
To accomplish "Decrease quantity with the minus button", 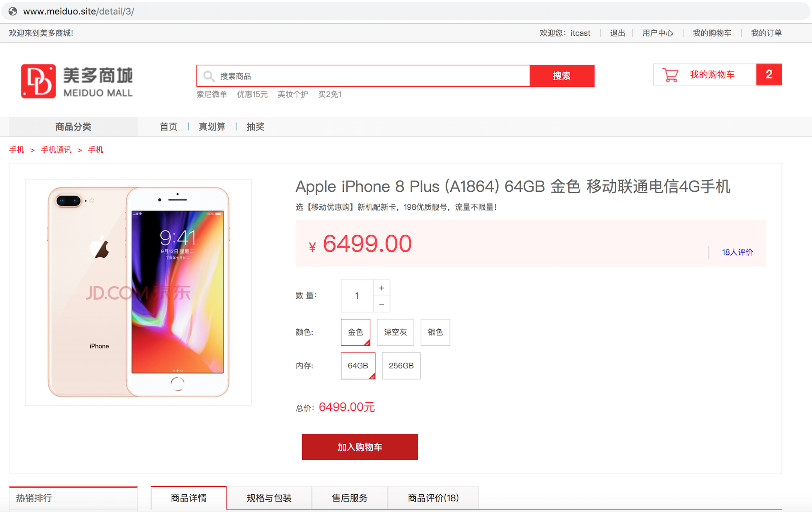I will pos(382,304).
